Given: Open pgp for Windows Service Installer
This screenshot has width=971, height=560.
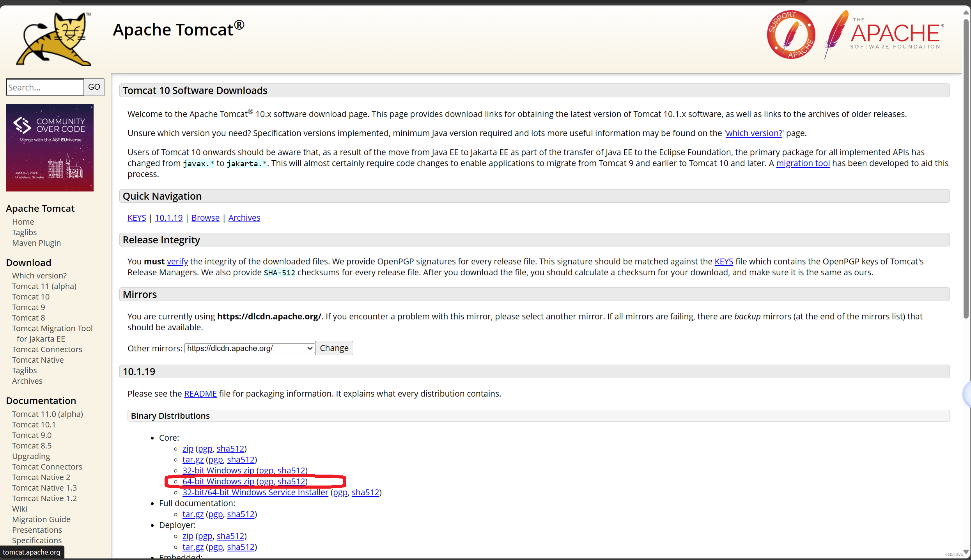Looking at the screenshot, I should pos(340,493).
